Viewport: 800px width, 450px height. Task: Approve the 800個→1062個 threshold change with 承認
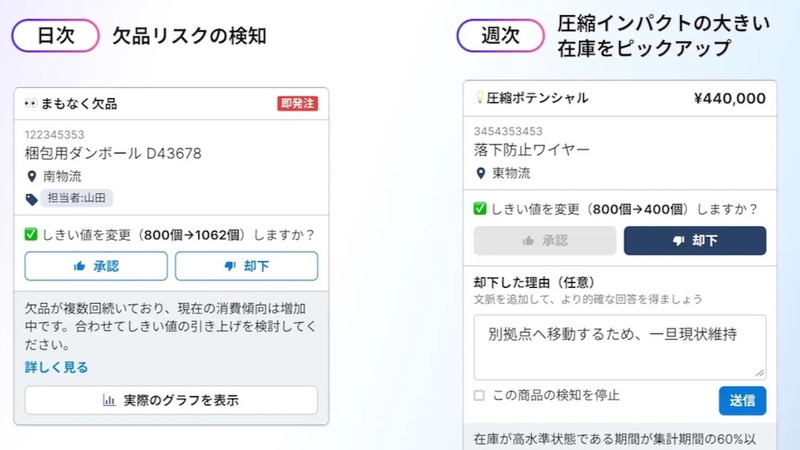pos(96,266)
